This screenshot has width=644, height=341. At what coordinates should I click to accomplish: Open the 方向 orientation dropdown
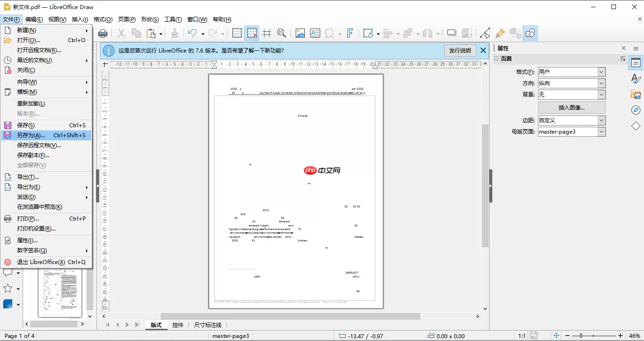[601, 83]
